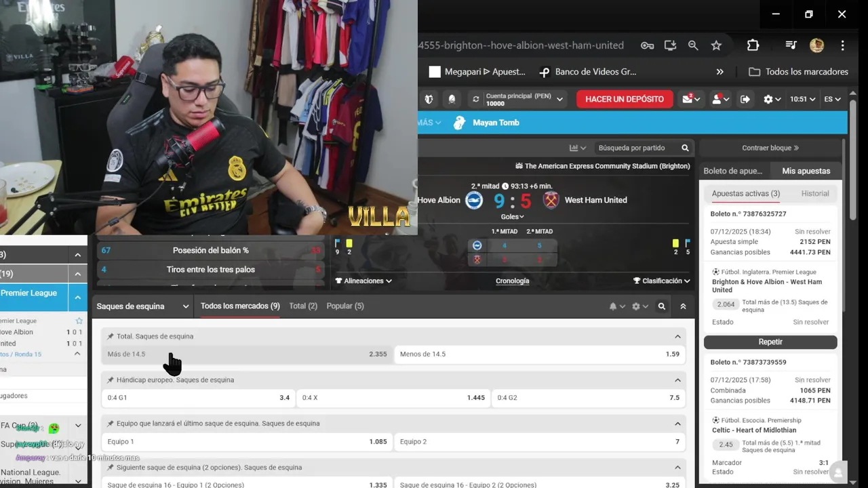The height and width of the screenshot is (488, 868).
Task: Open the markets gear settings dropdown
Action: point(639,306)
